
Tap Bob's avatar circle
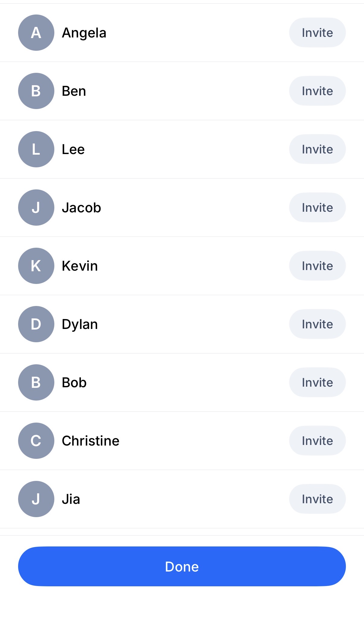[36, 382]
